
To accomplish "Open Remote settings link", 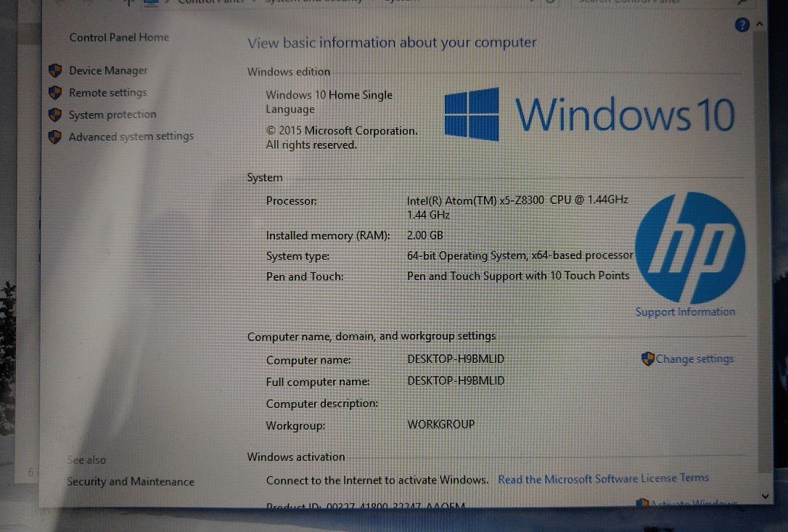I will pyautogui.click(x=108, y=92).
